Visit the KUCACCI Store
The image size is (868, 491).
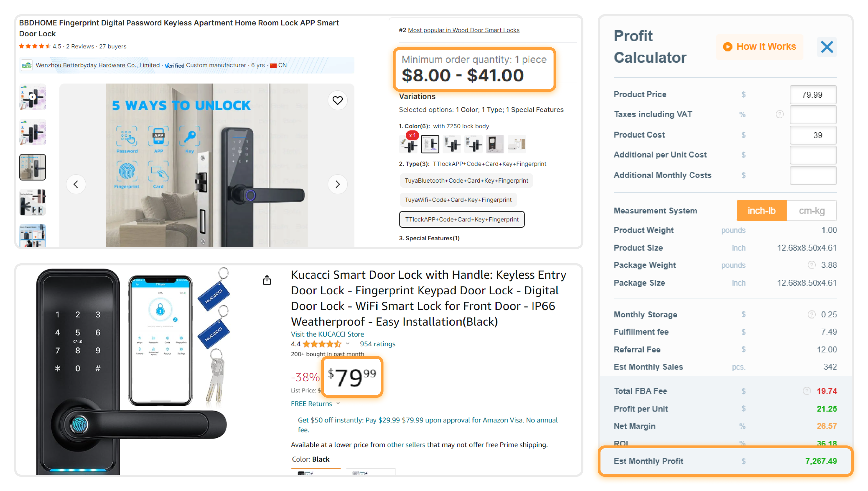click(x=327, y=334)
